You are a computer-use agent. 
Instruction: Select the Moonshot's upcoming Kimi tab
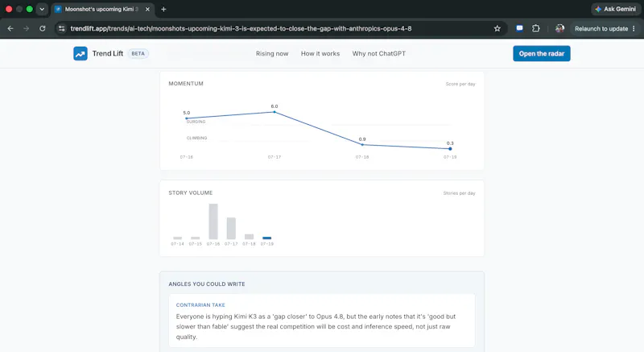click(101, 9)
